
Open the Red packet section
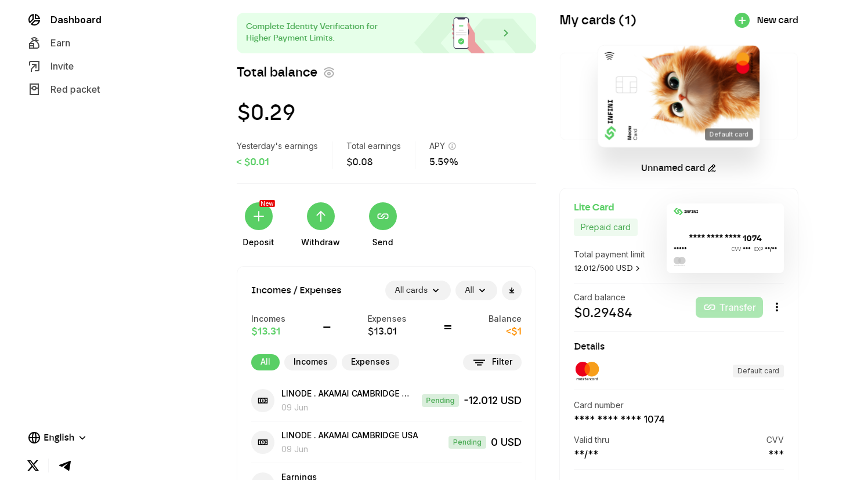(64, 89)
